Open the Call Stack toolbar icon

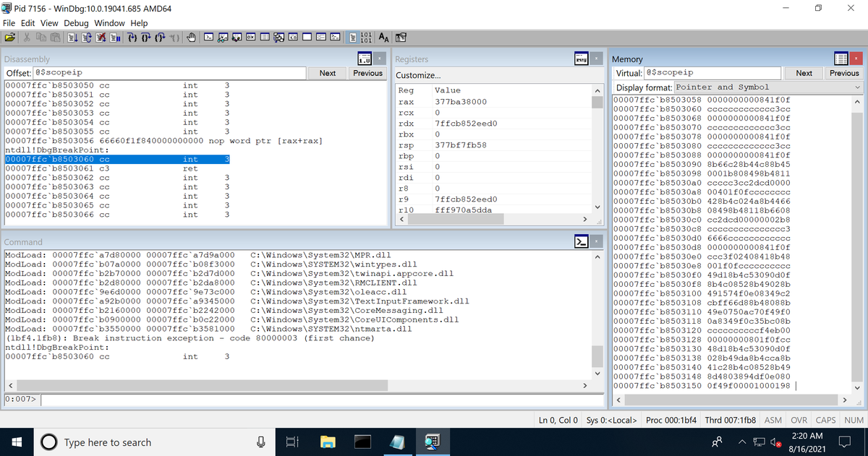coord(278,37)
